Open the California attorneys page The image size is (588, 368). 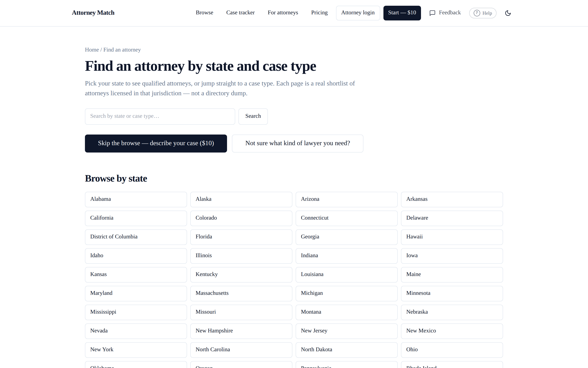(x=136, y=218)
